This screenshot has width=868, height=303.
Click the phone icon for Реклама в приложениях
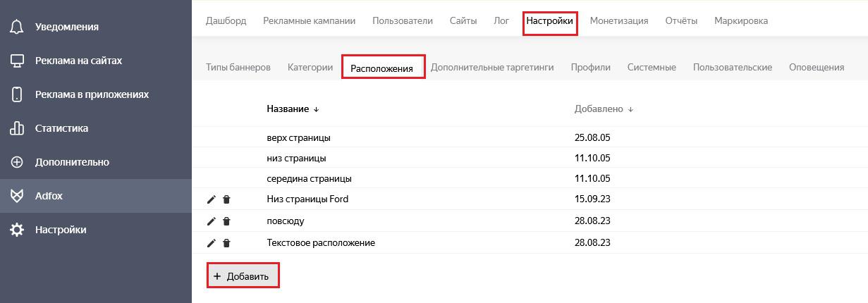[x=17, y=94]
